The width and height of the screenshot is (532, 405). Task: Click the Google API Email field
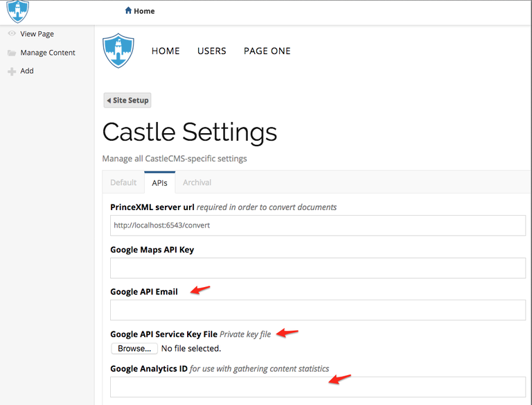pyautogui.click(x=318, y=310)
